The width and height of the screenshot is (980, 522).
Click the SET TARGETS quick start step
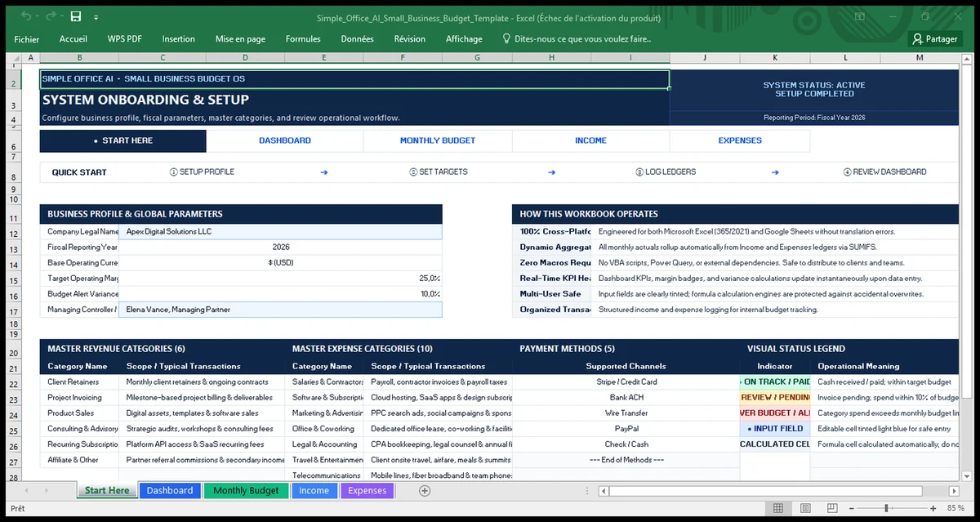click(x=438, y=172)
